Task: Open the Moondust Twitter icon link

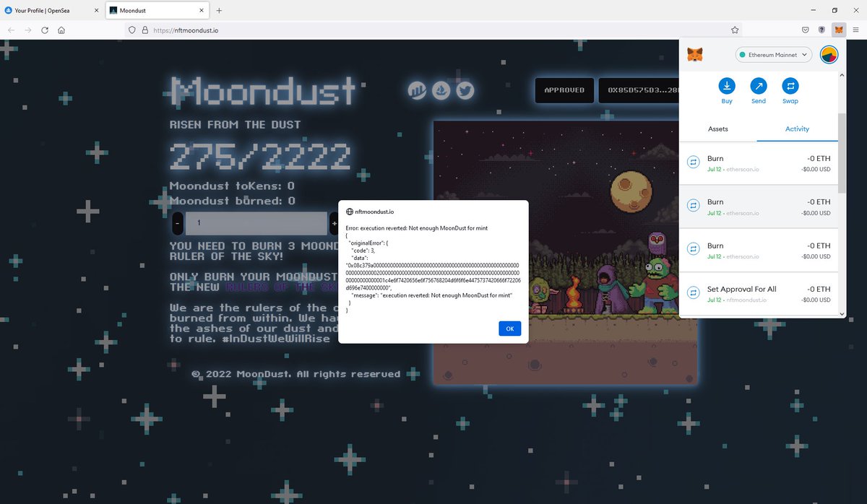Action: point(465,90)
